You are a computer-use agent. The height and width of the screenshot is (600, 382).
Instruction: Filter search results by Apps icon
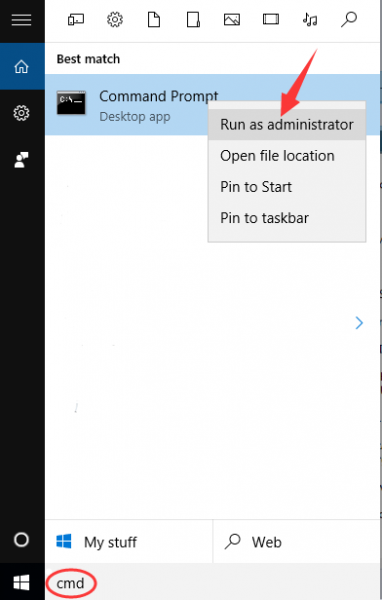[76, 19]
